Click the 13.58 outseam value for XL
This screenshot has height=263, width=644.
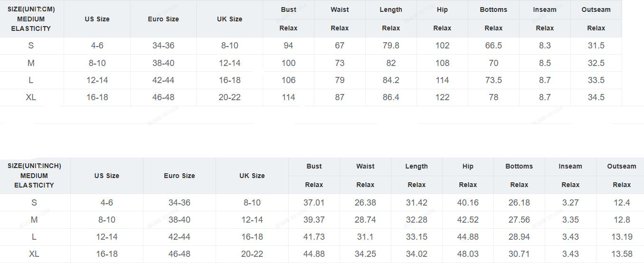pos(622,254)
